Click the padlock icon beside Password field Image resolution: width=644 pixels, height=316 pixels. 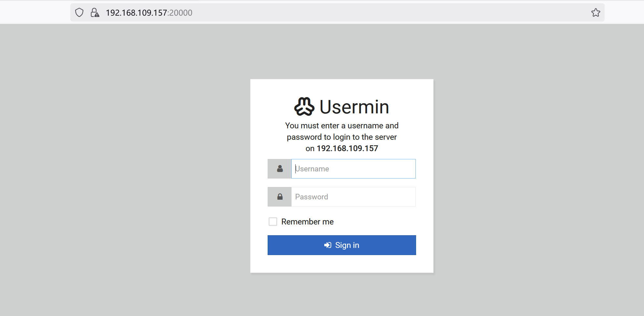pyautogui.click(x=280, y=197)
